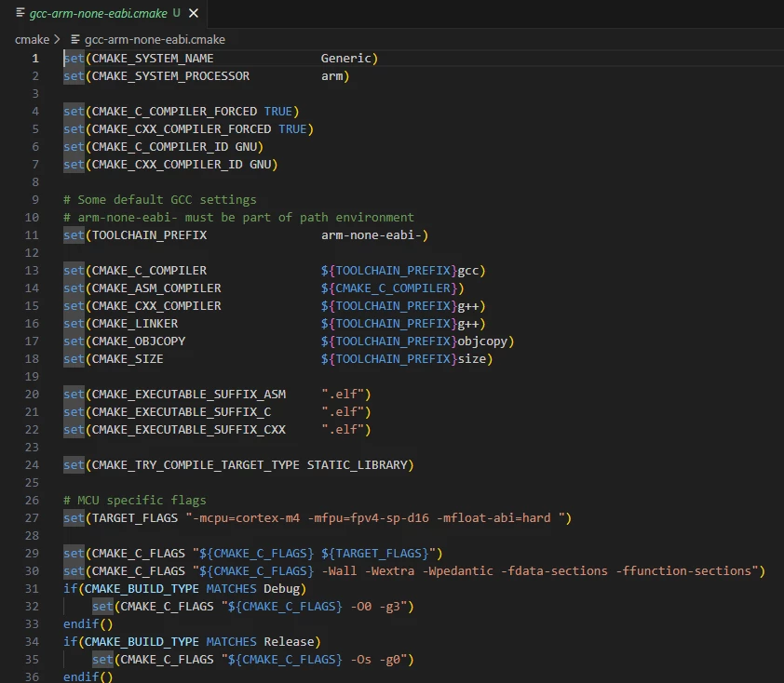This screenshot has width=784, height=683.
Task: Click the comment 'Some default GCC settings'
Action: coord(159,200)
